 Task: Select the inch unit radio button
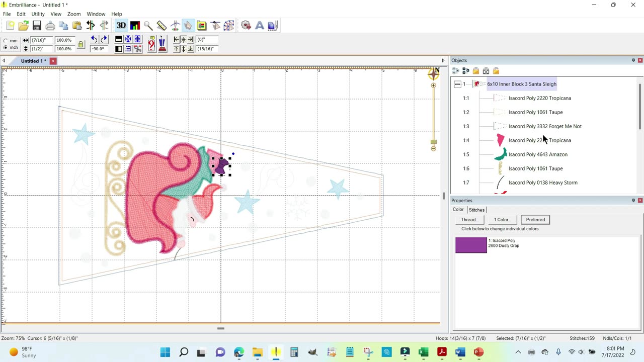coord(5,48)
